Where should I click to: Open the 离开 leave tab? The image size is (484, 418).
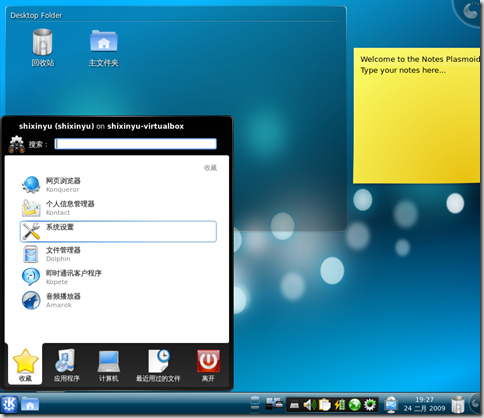[x=208, y=365]
